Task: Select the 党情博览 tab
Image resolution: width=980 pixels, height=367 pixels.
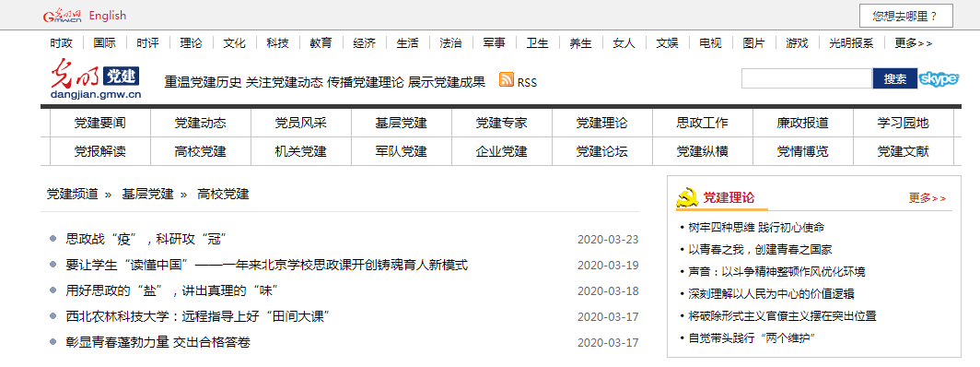Action: tap(803, 151)
